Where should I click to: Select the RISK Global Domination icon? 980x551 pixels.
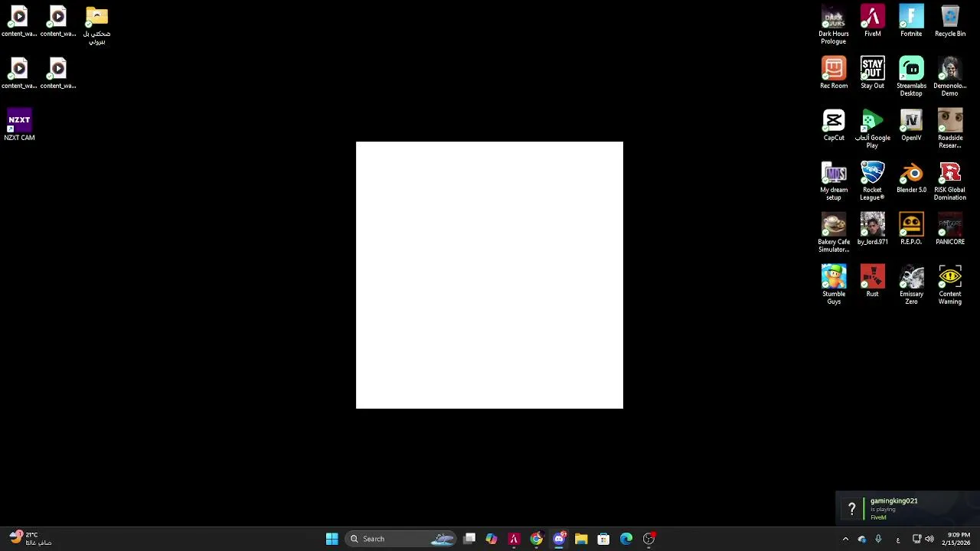tap(950, 181)
